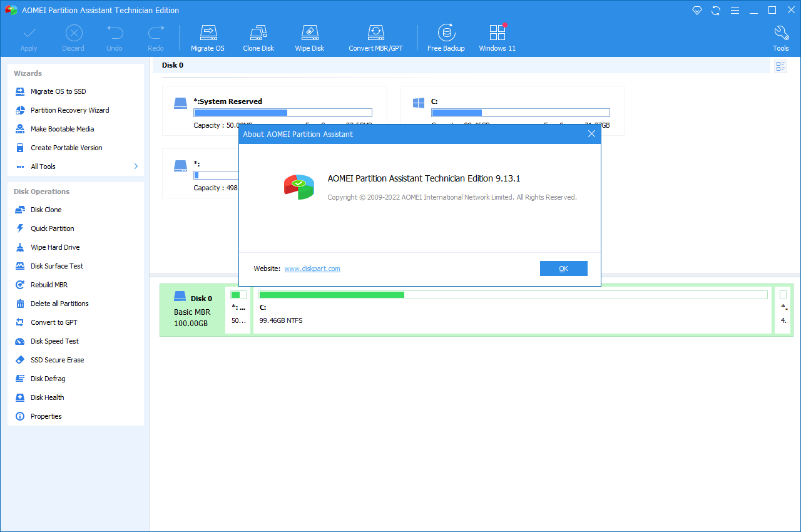Click the refresh icon in the title bar
Viewport: 801px width, 532px height.
click(717, 11)
